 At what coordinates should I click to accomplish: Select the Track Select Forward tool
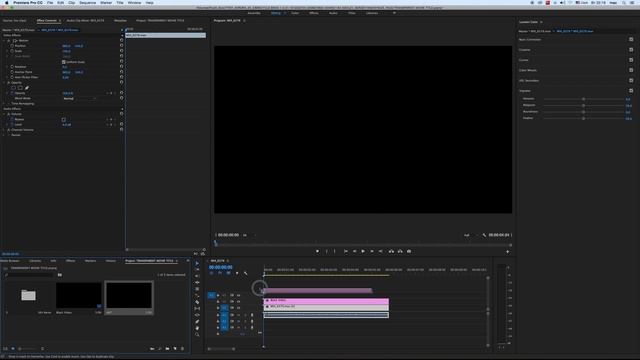pyautogui.click(x=197, y=270)
